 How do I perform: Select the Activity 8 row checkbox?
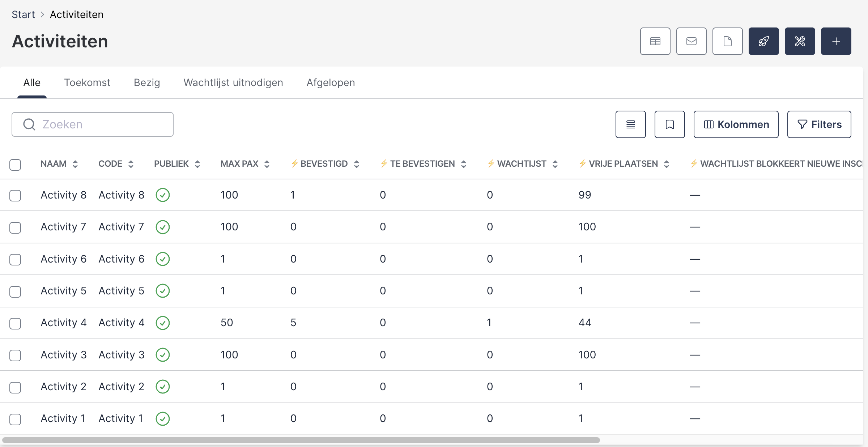coord(15,196)
